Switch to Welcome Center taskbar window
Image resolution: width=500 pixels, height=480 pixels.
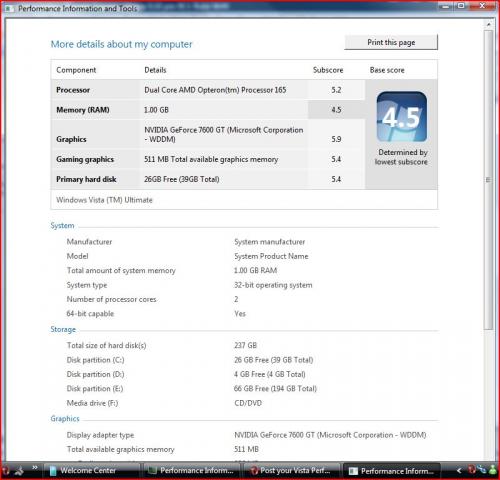93,471
